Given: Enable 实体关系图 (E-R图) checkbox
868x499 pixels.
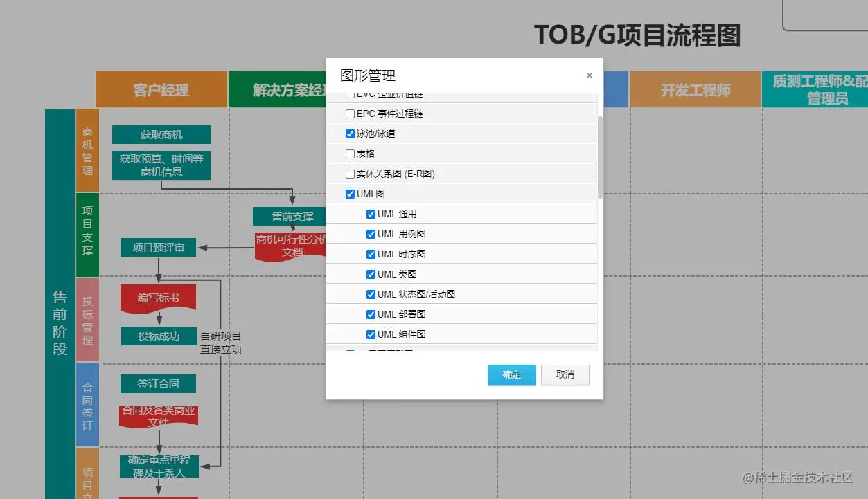Looking at the screenshot, I should 350,174.
